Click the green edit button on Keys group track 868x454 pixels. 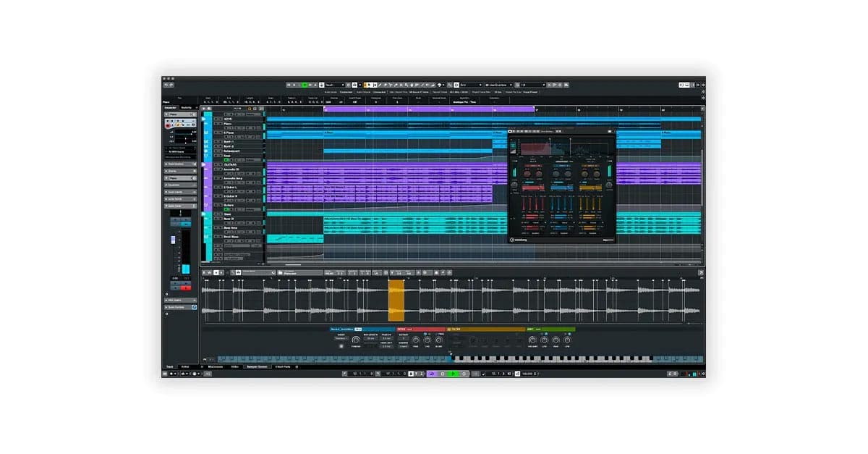tap(226, 160)
